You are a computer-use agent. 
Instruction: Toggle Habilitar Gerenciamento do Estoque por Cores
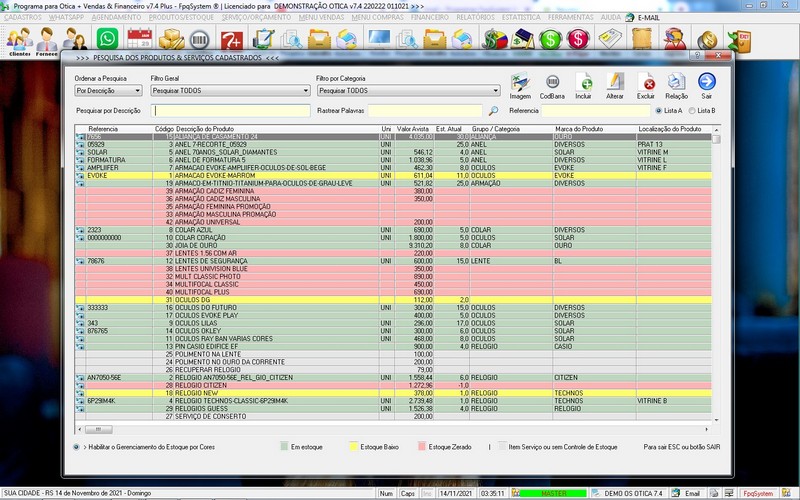pos(77,447)
